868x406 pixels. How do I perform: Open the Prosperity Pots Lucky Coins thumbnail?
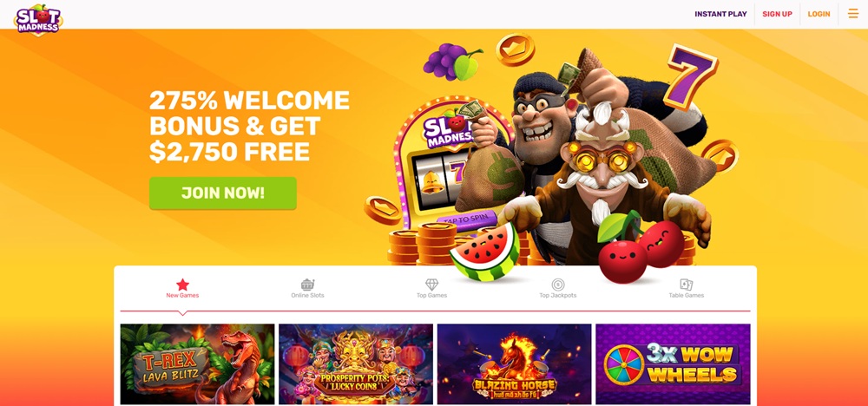coord(356,364)
